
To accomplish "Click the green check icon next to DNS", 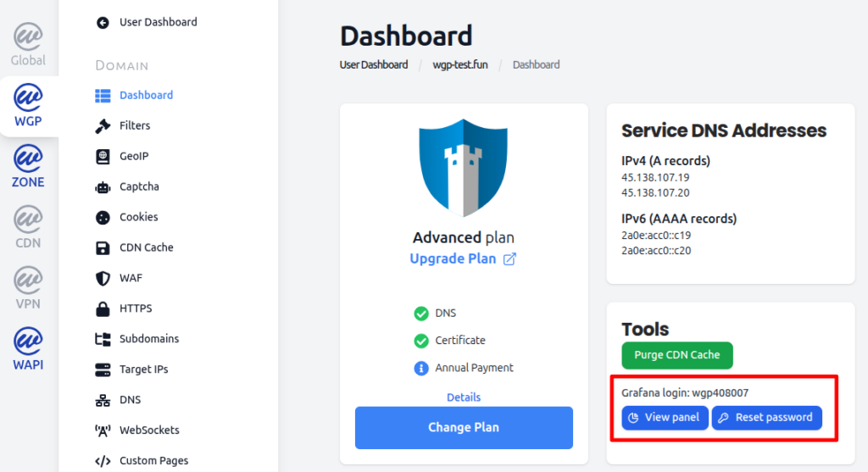I will [x=421, y=314].
